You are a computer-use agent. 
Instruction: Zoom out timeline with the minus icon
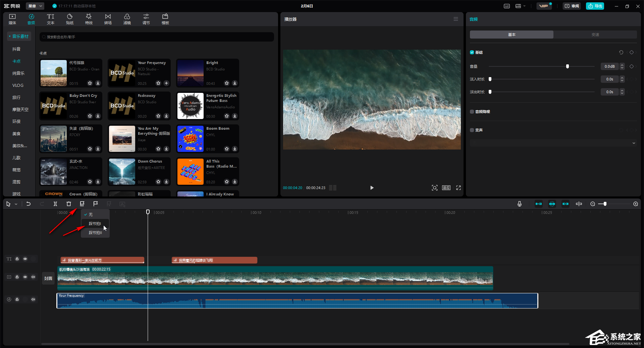pos(593,204)
